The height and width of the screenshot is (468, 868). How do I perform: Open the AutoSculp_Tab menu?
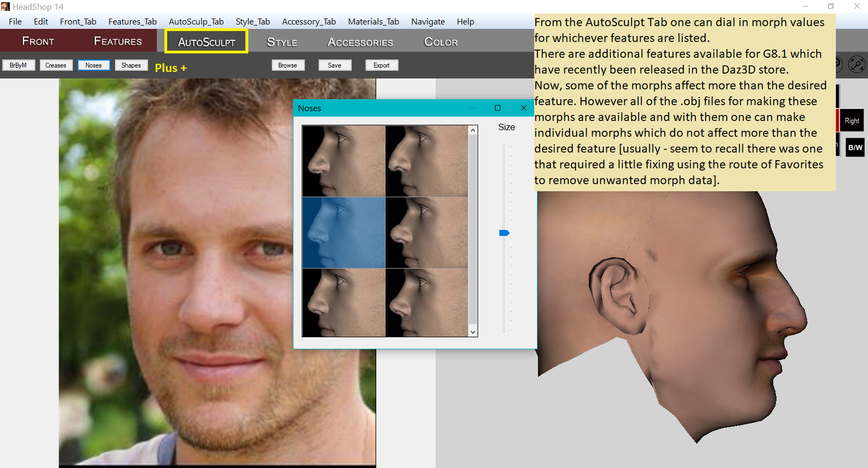click(x=196, y=21)
